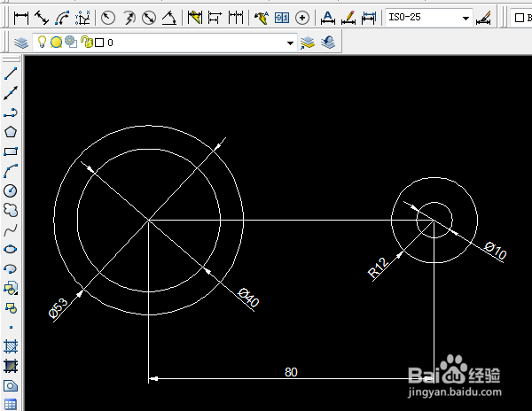This screenshot has width=532, height=411.
Task: Insert a Table with the Table tool
Action: [x=11, y=404]
